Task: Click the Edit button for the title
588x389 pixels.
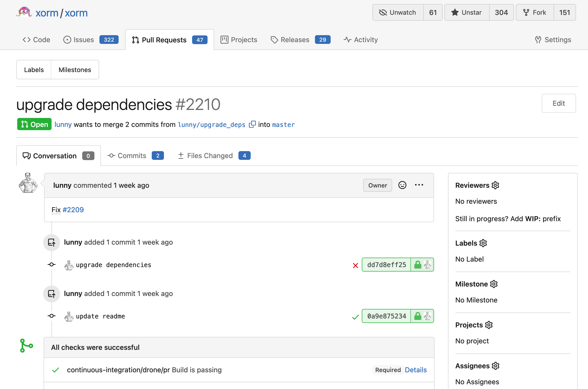Action: pyautogui.click(x=559, y=103)
